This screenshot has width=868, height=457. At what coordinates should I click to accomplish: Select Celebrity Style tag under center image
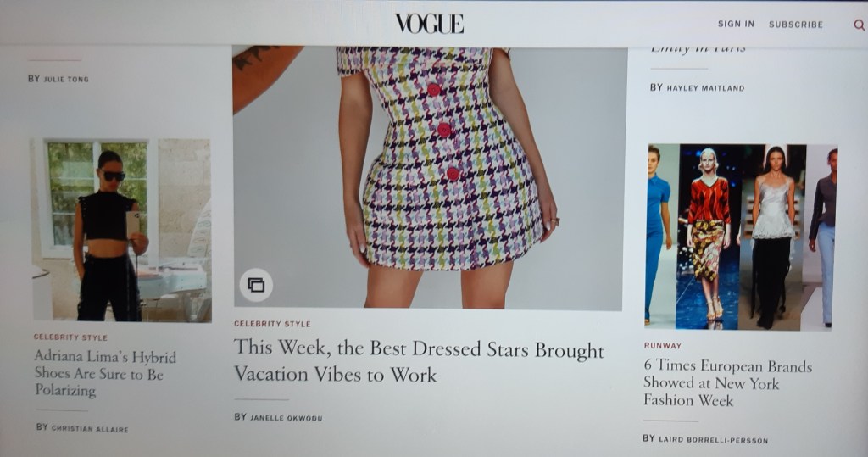pyautogui.click(x=272, y=324)
